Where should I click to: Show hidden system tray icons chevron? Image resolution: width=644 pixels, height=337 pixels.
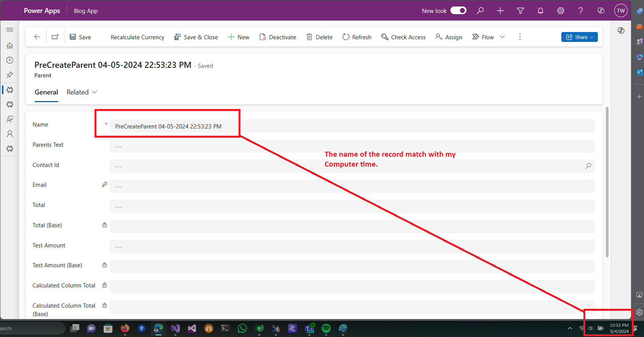click(x=570, y=328)
